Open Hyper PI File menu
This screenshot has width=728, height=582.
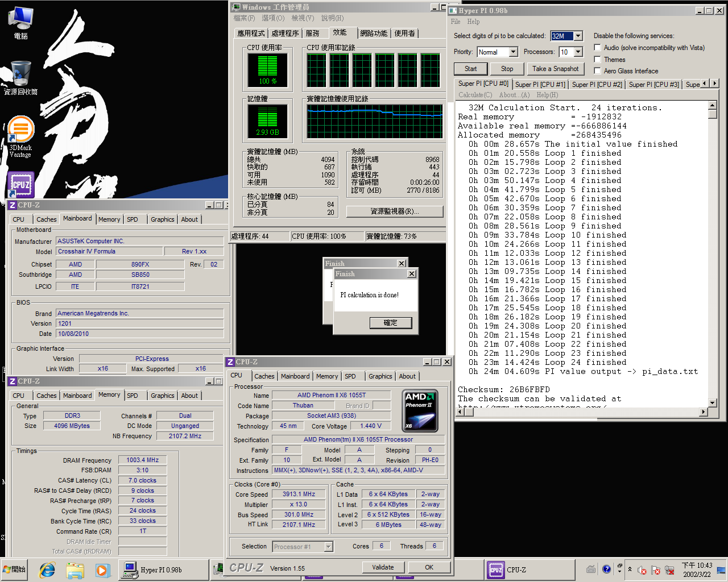[x=456, y=22]
